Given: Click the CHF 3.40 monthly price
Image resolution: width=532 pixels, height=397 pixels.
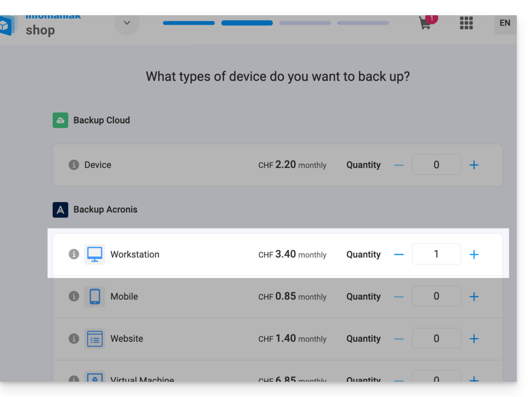Looking at the screenshot, I should [292, 254].
